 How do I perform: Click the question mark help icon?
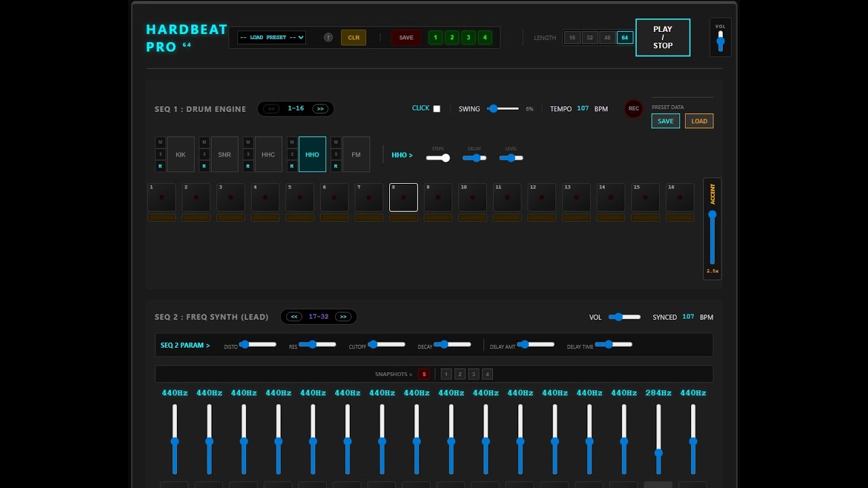coord(328,37)
